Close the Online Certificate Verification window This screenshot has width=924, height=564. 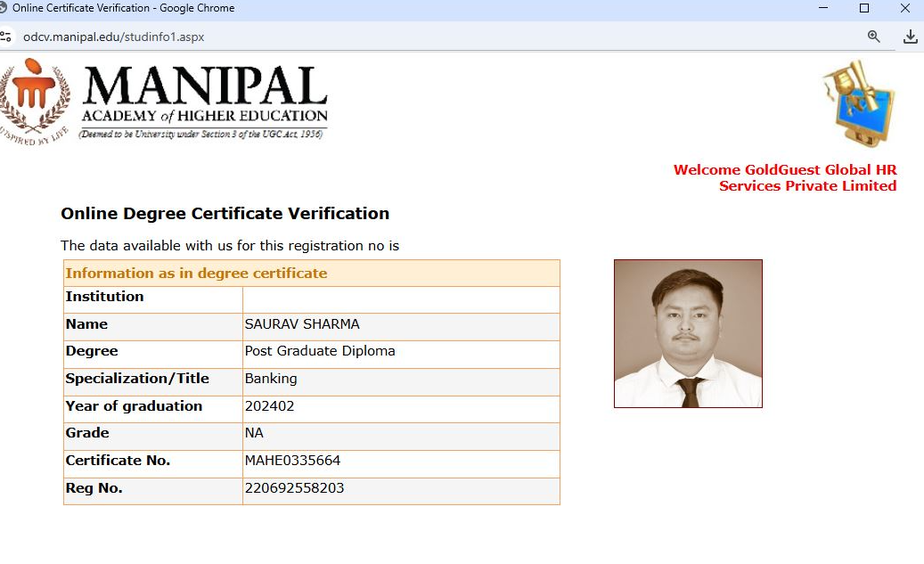click(905, 8)
